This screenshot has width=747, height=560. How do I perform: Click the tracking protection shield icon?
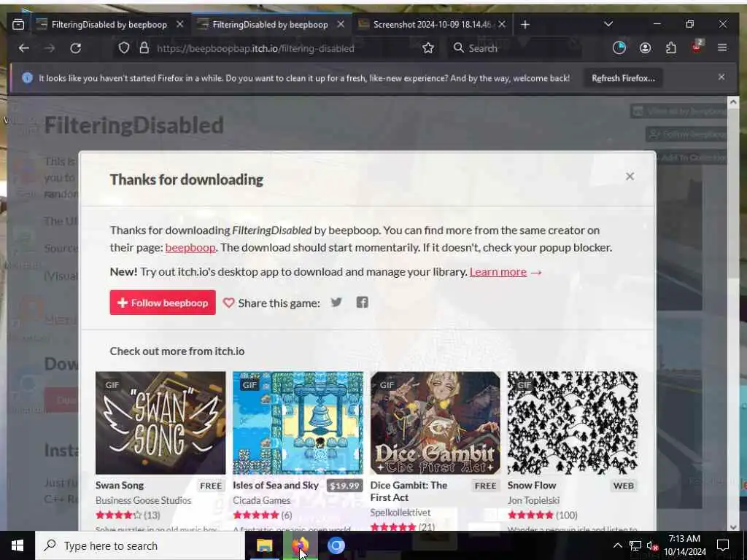click(x=124, y=48)
